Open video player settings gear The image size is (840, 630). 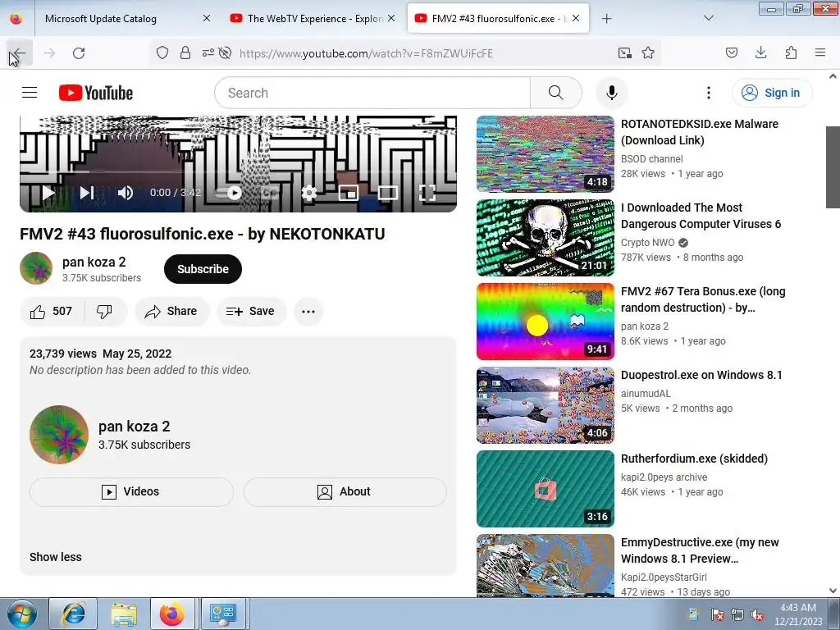pos(309,192)
